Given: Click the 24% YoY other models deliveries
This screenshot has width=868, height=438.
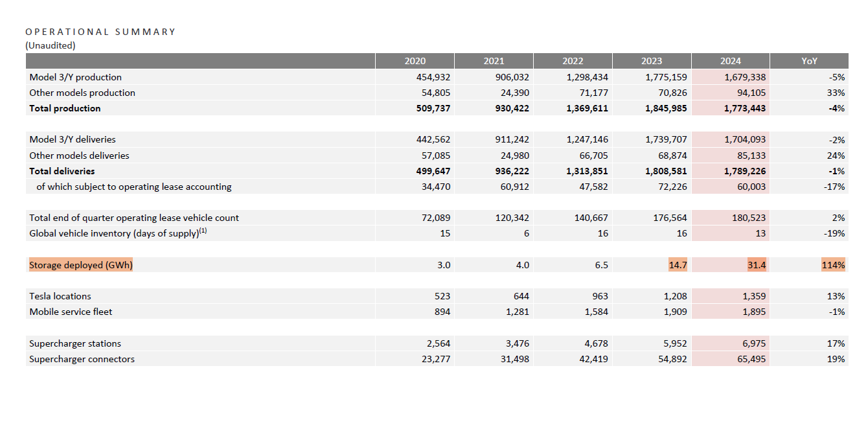Looking at the screenshot, I should tap(836, 156).
